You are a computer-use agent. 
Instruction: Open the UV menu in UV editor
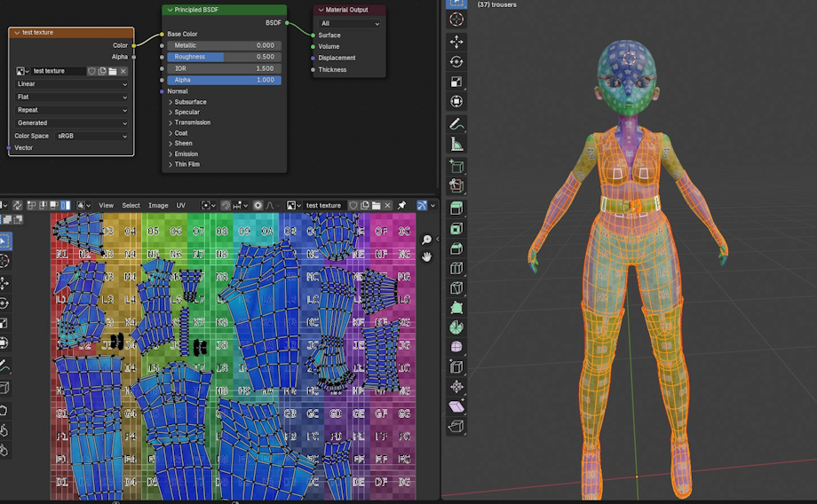[x=180, y=205]
